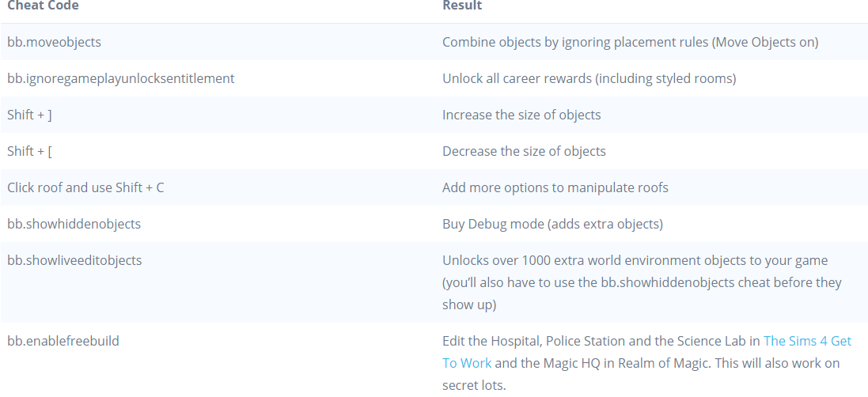Click Add more options to manipulate roofs
The width and height of the screenshot is (868, 397).
[555, 187]
